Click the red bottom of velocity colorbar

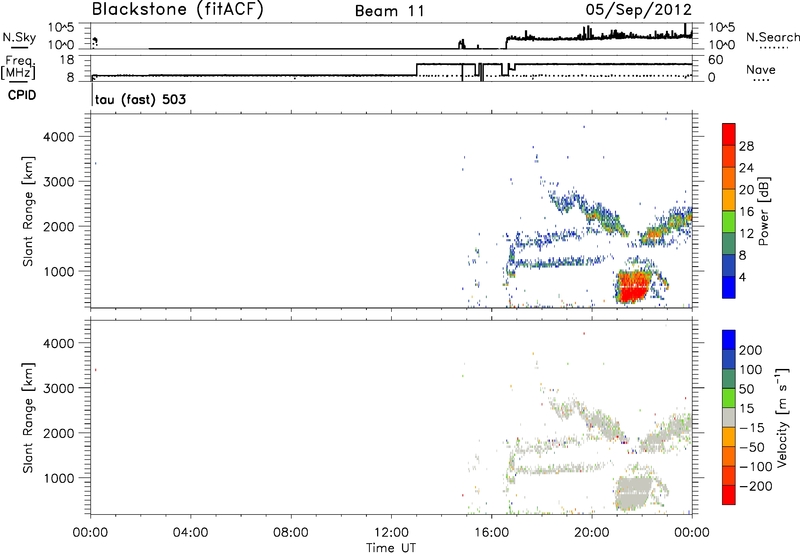(729, 495)
